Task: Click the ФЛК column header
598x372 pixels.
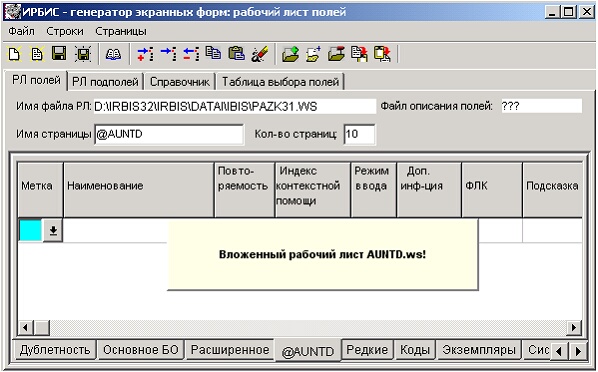Action: click(x=492, y=190)
